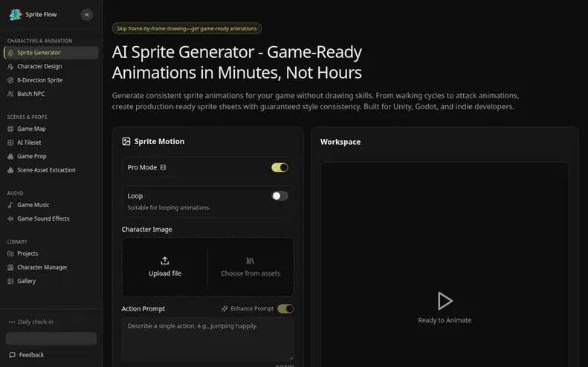Click the 'Ready to Animate' text
Image resolution: width=588 pixels, height=367 pixels.
click(445, 320)
